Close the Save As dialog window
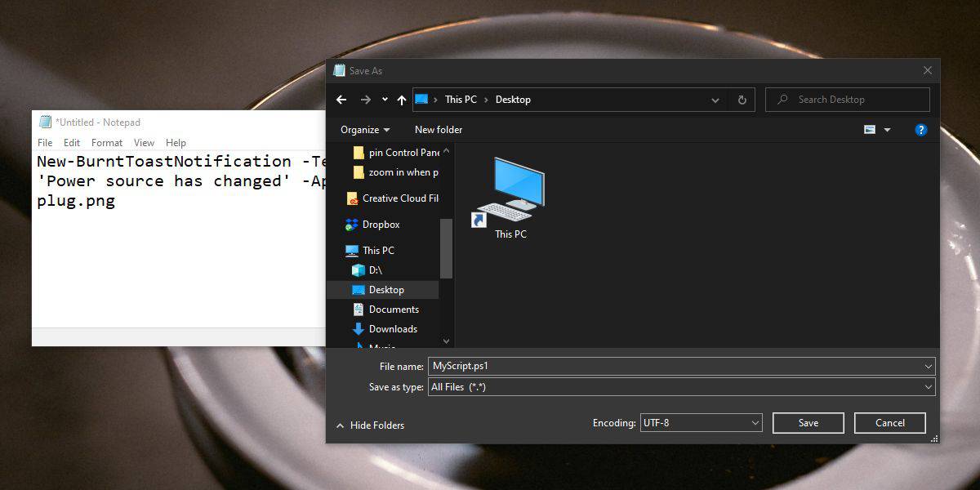 (927, 71)
